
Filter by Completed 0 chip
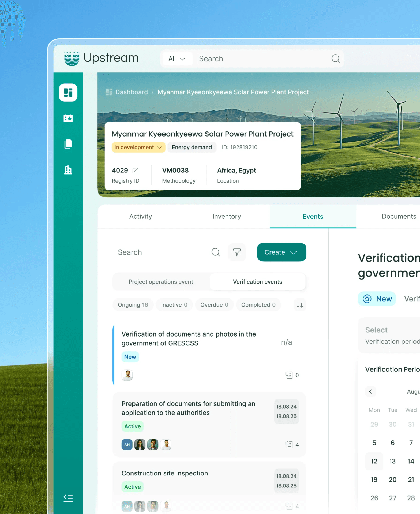click(x=258, y=305)
